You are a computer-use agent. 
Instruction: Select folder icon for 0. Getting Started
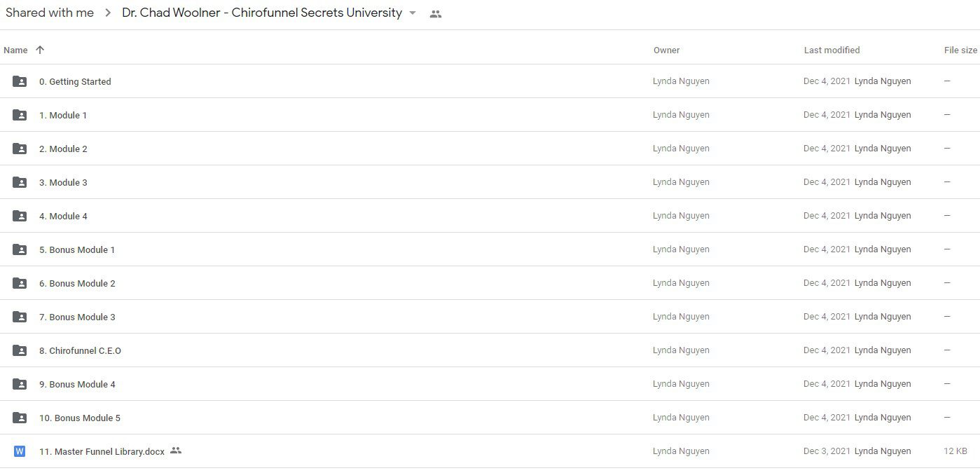20,81
